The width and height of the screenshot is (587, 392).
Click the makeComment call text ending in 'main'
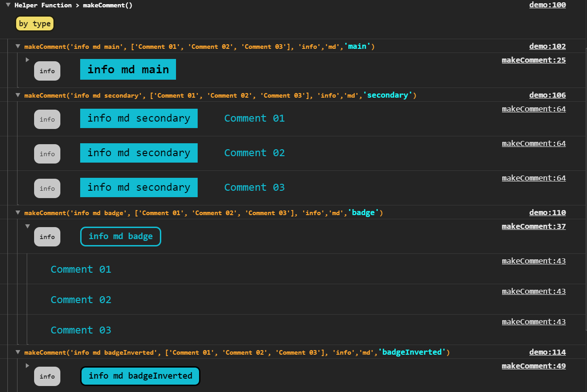(x=200, y=47)
